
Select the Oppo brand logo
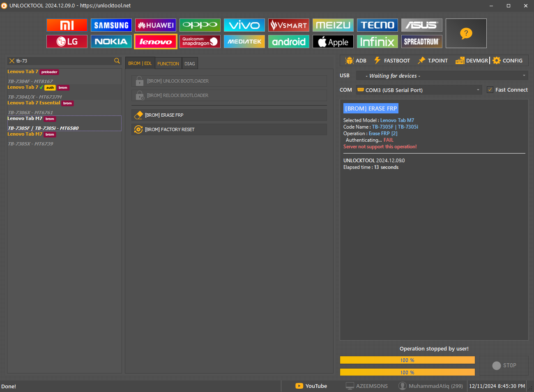pyautogui.click(x=200, y=25)
